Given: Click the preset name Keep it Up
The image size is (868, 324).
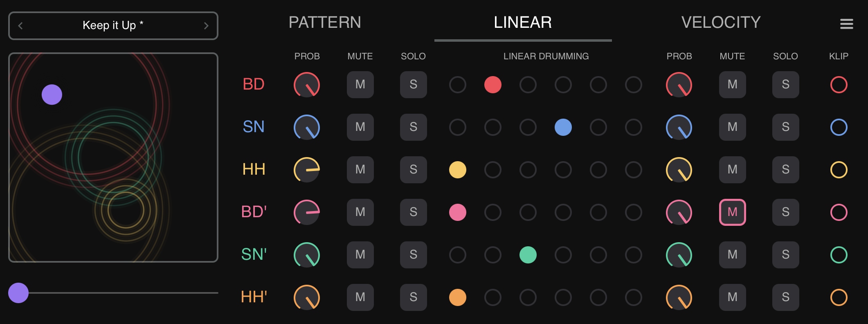Looking at the screenshot, I should (x=113, y=25).
